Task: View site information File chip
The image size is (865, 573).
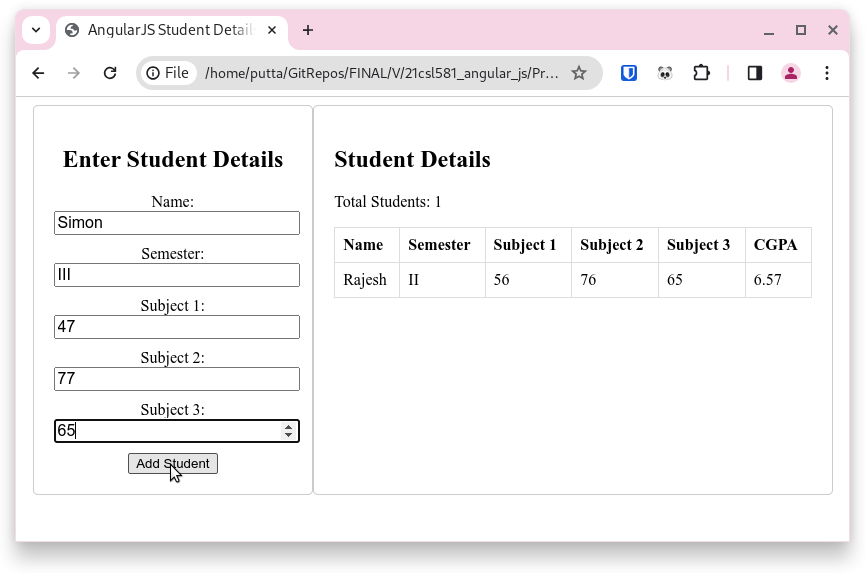Action: tap(168, 73)
